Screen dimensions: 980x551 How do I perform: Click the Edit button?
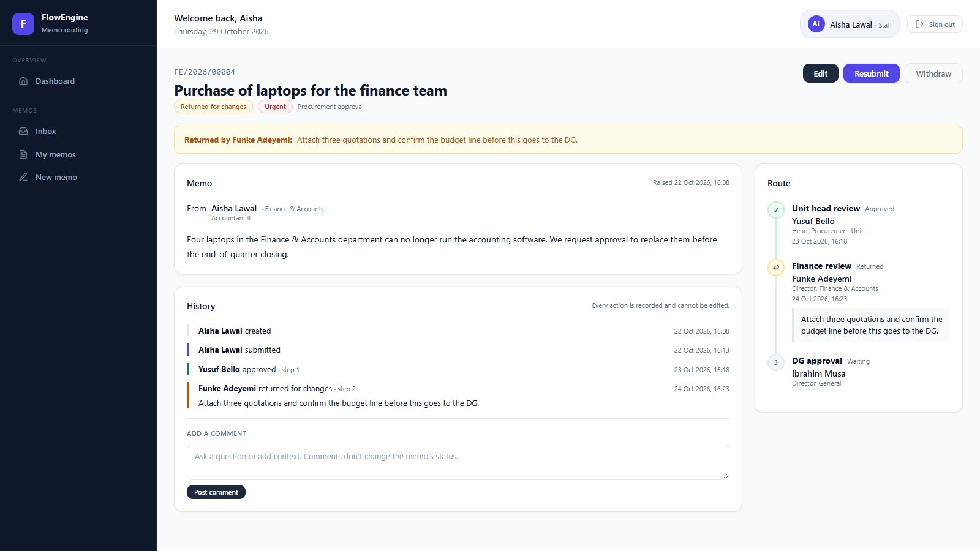[x=821, y=73]
